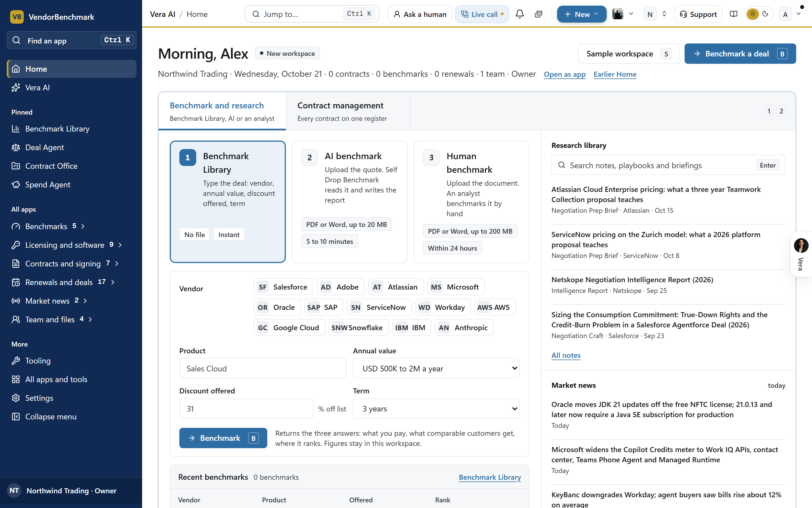Open the New button dropdown
812x508 pixels.
[581, 14]
